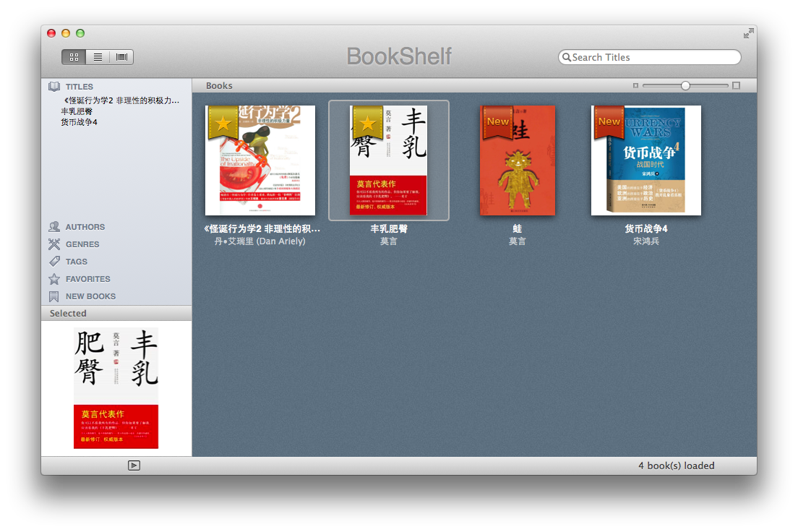Click the 丰乳肥臀 title caption in grid
This screenshot has width=798, height=532.
[x=388, y=229]
